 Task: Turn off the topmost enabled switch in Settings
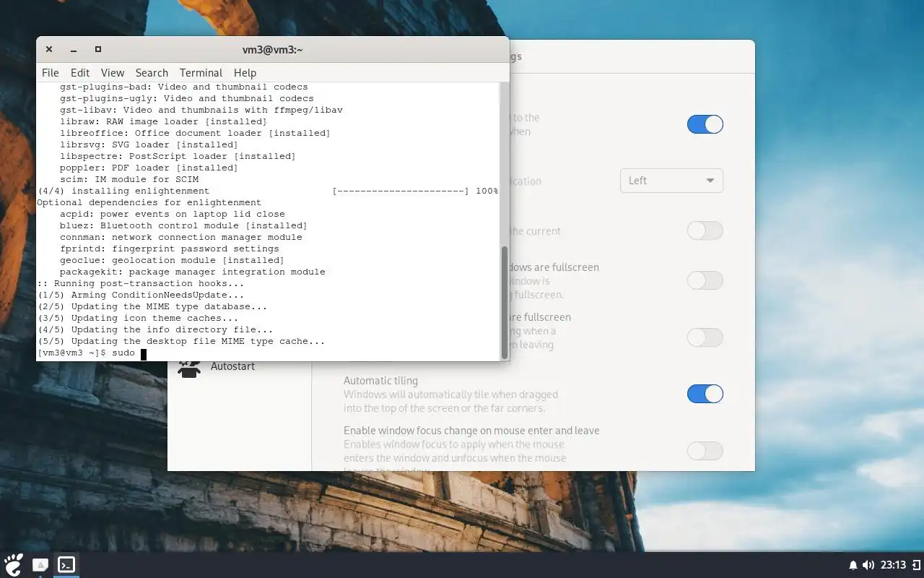point(705,124)
